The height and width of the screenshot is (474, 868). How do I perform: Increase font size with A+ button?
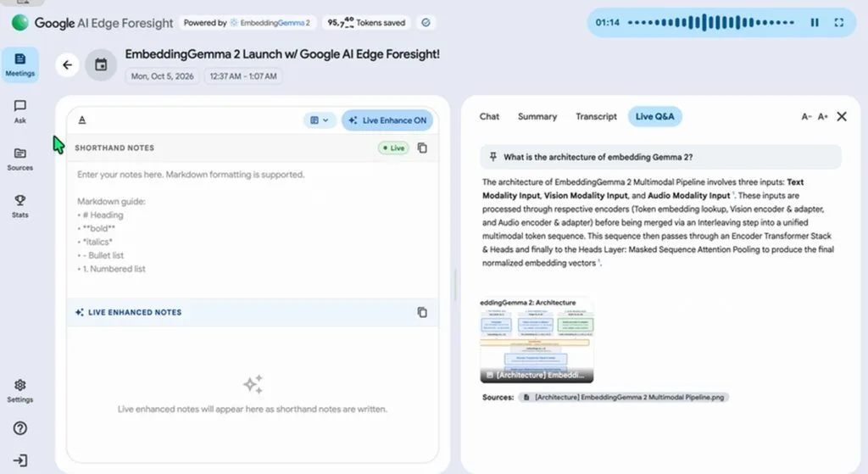[x=822, y=116]
